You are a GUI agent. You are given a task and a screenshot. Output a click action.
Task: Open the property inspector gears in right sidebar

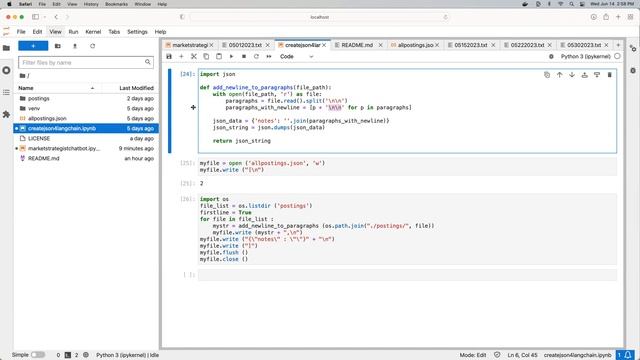coord(633,48)
